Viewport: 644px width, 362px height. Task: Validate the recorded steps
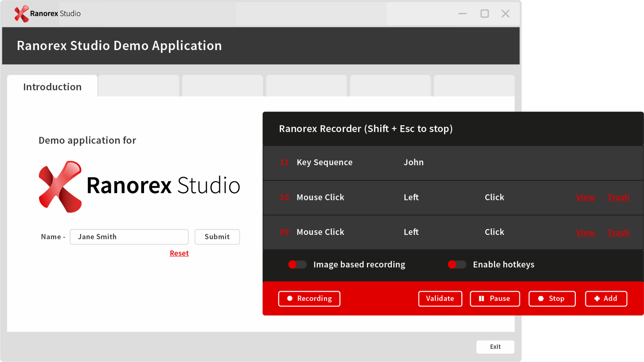click(x=440, y=298)
